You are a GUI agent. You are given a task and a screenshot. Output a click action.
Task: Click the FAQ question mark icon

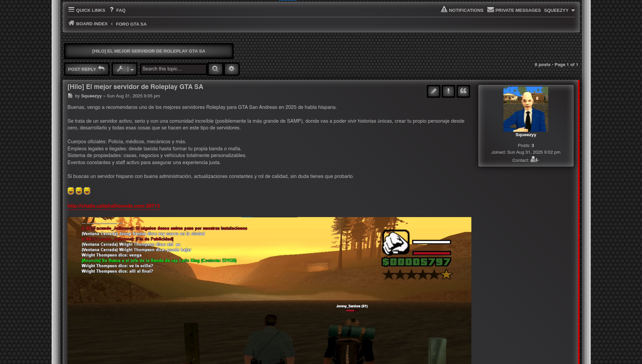pos(112,10)
